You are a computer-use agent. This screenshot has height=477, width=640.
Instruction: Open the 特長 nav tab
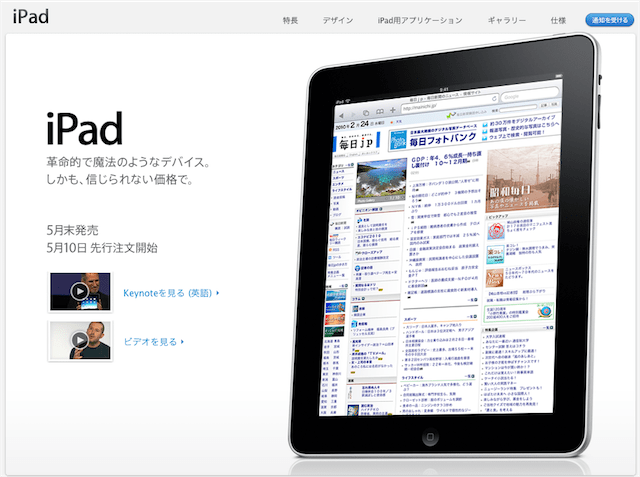290,20
